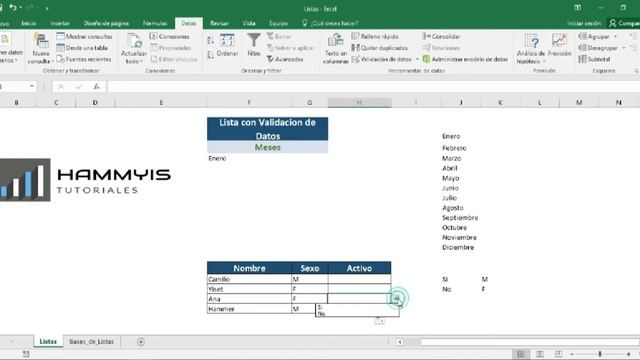Click the Camilo name cell
Image resolution: width=640 pixels, height=360 pixels.
(x=249, y=279)
